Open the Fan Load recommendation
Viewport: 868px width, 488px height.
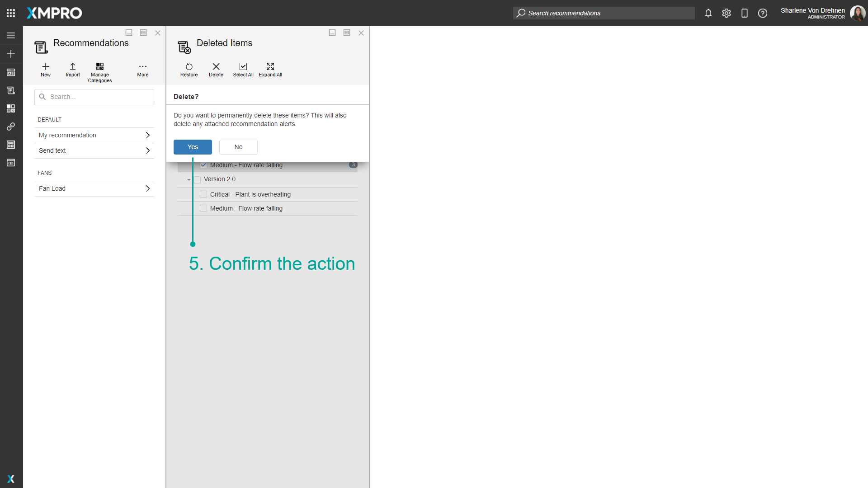(x=94, y=188)
